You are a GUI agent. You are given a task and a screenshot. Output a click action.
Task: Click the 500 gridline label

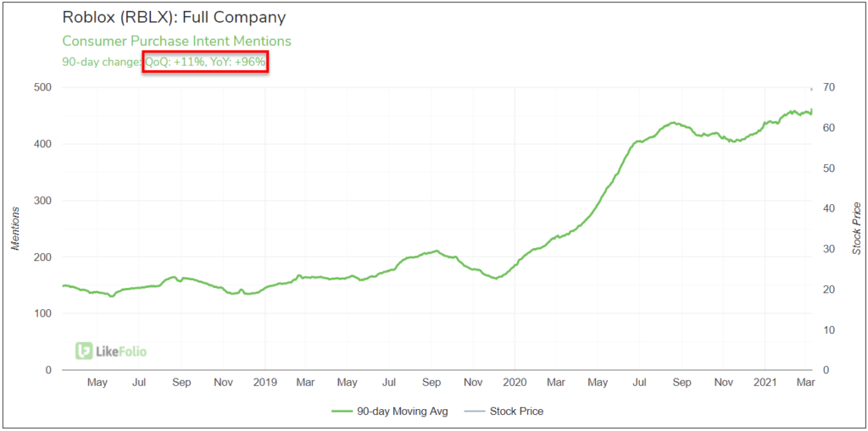(44, 87)
